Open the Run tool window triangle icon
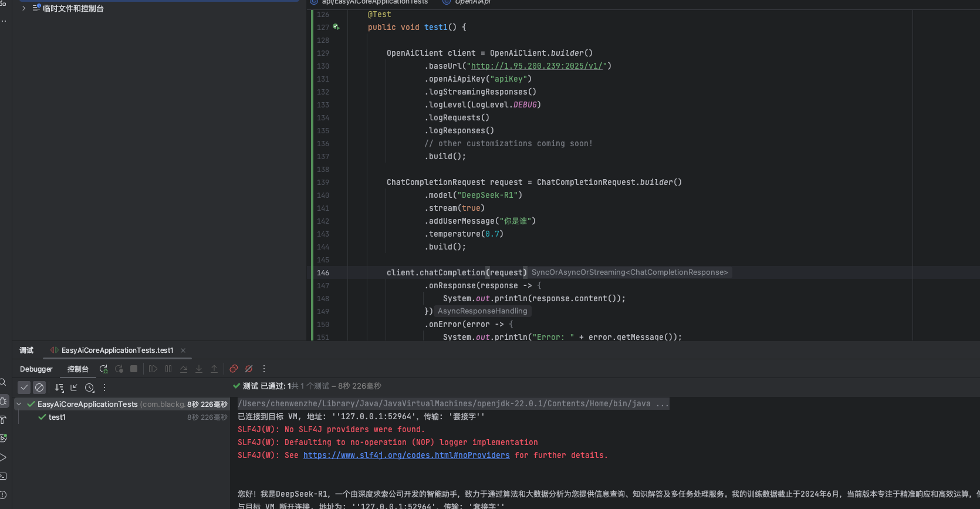Viewport: 980px width, 509px height. click(x=3, y=457)
